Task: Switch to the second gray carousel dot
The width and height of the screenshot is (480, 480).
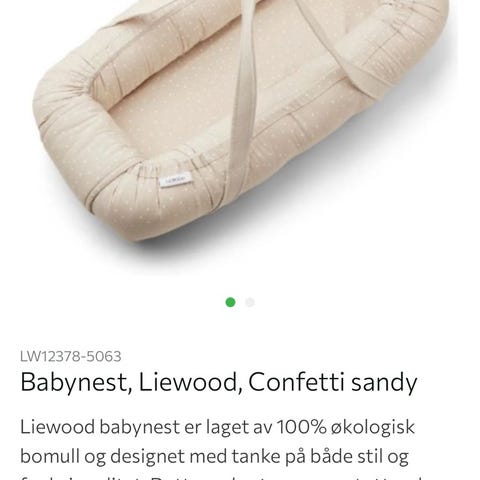Action: click(250, 302)
